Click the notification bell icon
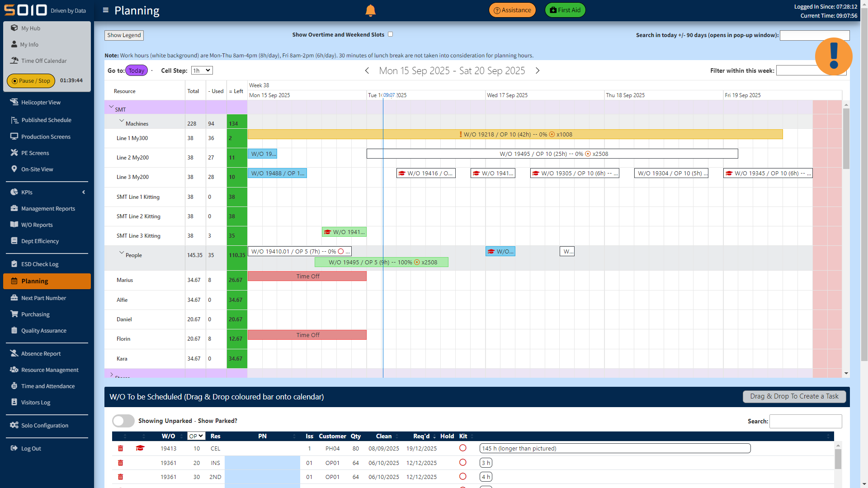 370,10
